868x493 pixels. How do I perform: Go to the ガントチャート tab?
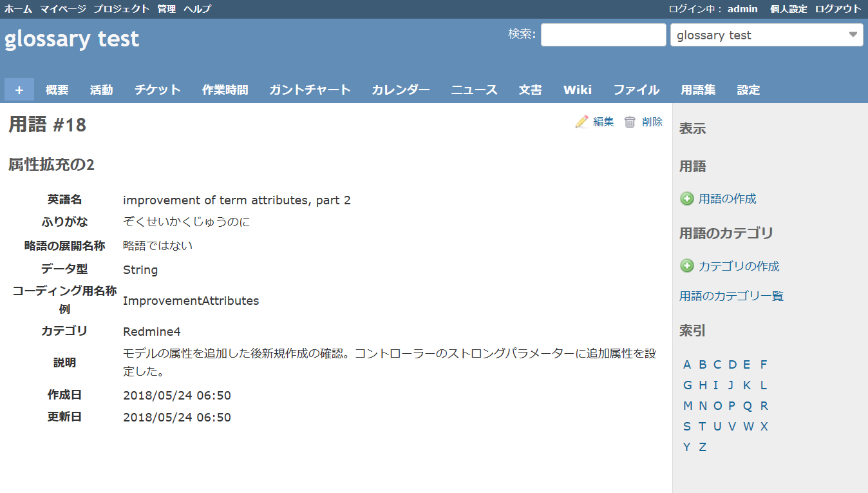(x=310, y=90)
